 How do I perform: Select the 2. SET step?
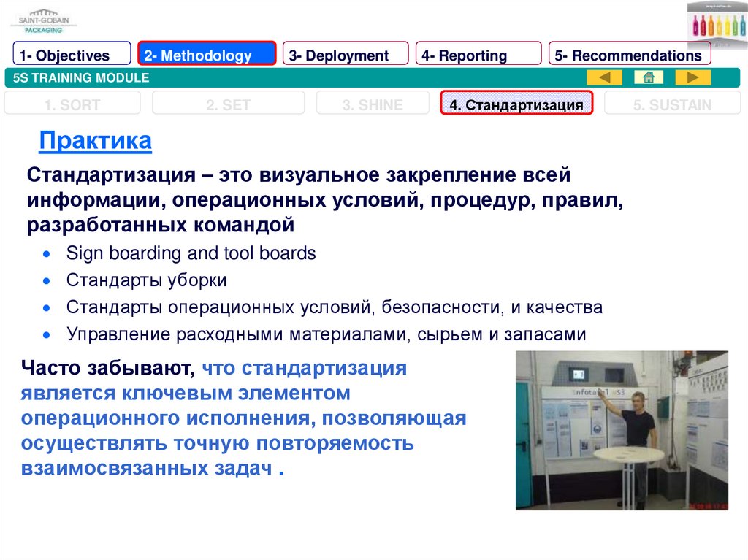click(229, 104)
